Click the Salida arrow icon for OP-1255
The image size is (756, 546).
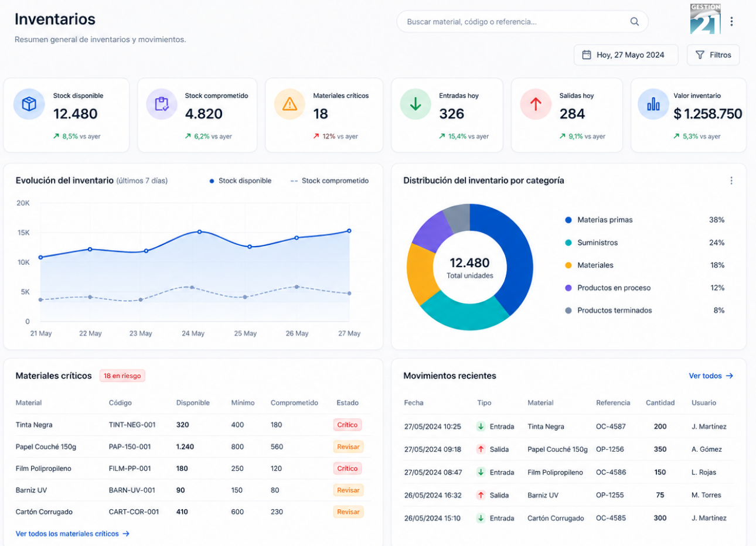[x=481, y=495]
